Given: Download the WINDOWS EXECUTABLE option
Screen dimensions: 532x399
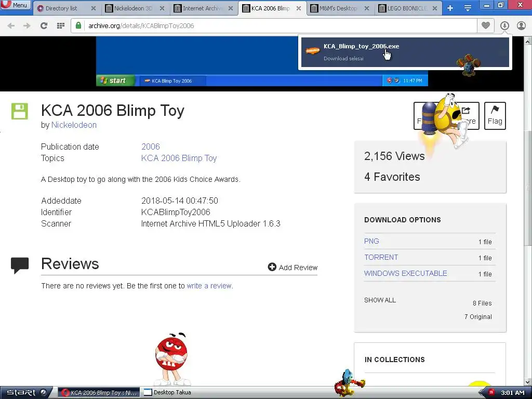Looking at the screenshot, I should click(405, 273).
